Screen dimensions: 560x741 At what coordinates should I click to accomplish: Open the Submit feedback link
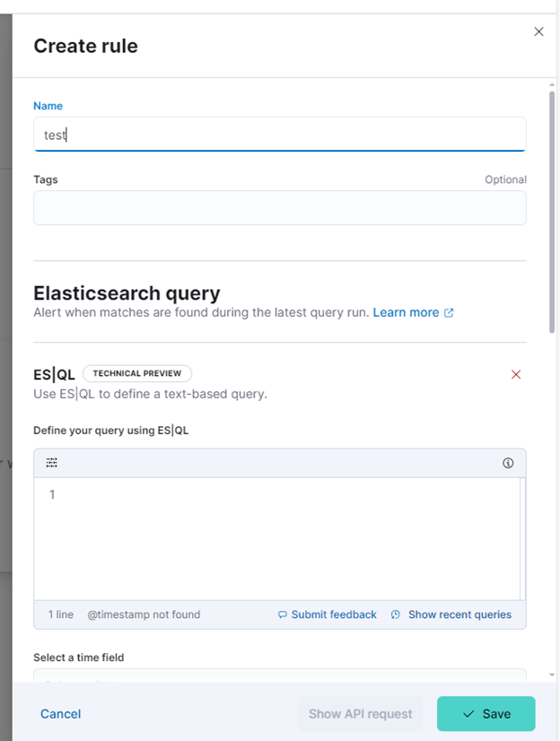pos(334,615)
